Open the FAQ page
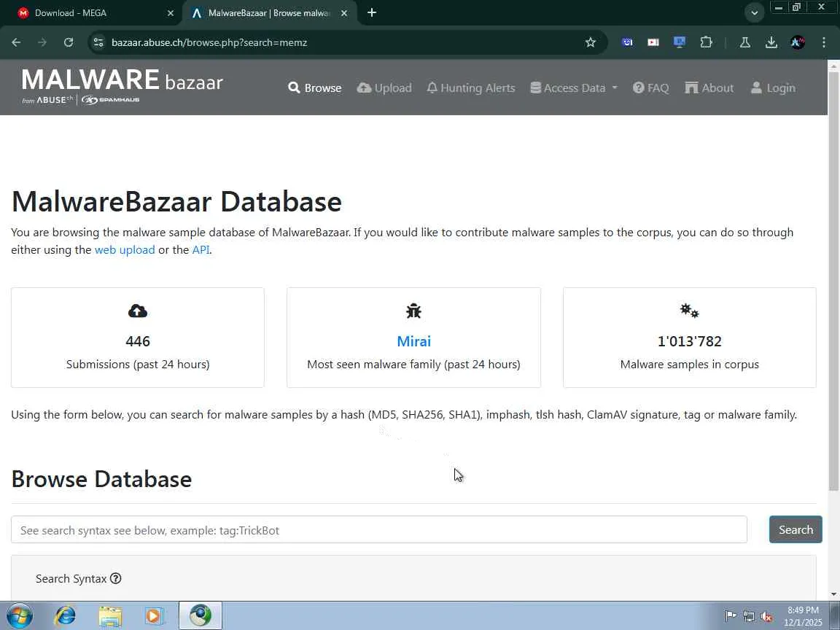This screenshot has width=840, height=630. coord(651,87)
